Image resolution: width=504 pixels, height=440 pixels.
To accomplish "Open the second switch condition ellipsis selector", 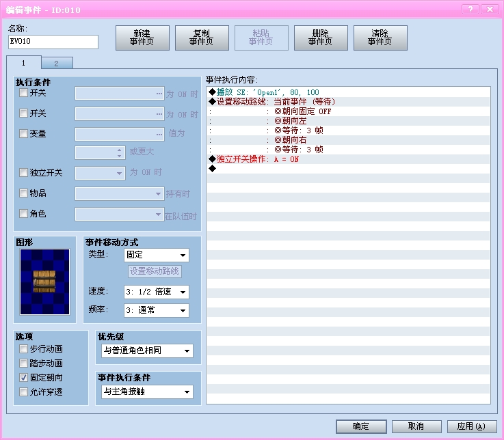I will click(x=159, y=114).
